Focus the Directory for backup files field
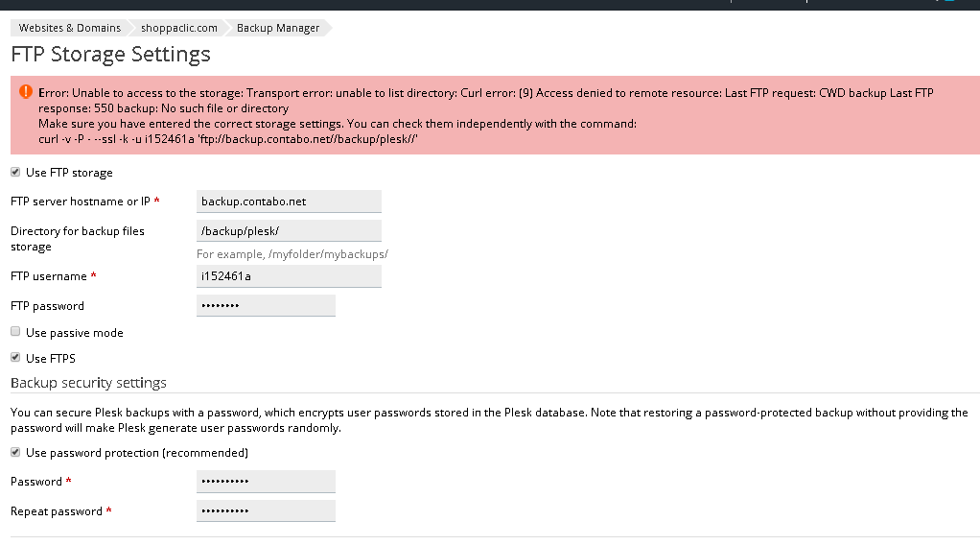 pos(289,231)
